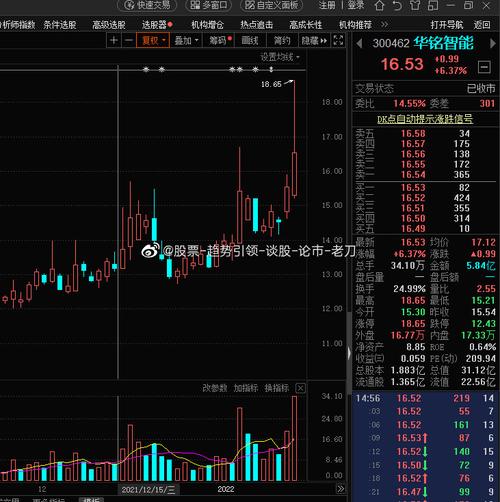Image resolution: width=500 pixels, height=502 pixels.
Task: Open the 自定义面板 custom panel button
Action: pyautogui.click(x=271, y=5)
